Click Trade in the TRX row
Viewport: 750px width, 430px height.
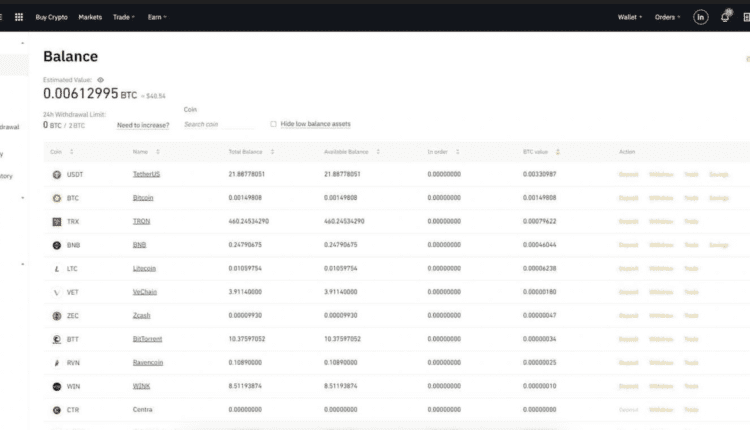[x=691, y=221]
